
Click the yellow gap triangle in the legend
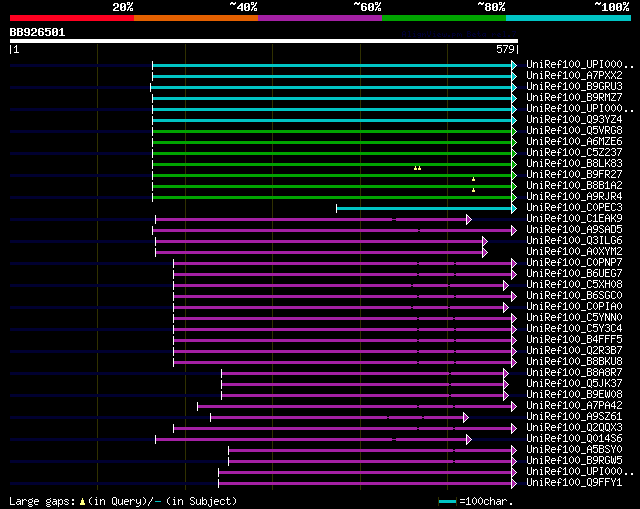point(82,502)
